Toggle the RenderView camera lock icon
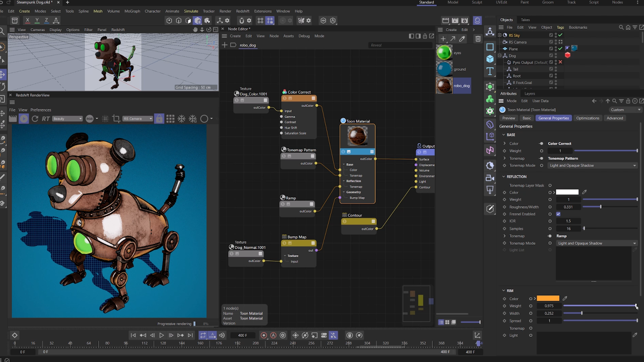Screen dimensions: 644x362 click(x=159, y=119)
